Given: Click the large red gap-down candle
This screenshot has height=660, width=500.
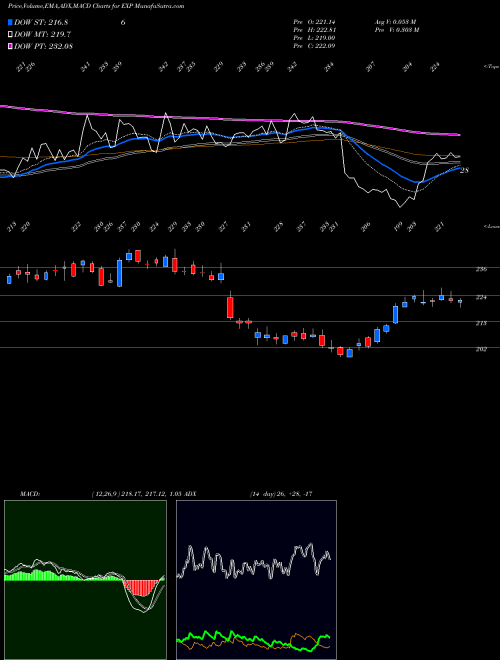Looking at the screenshot, I should pyautogui.click(x=230, y=308).
